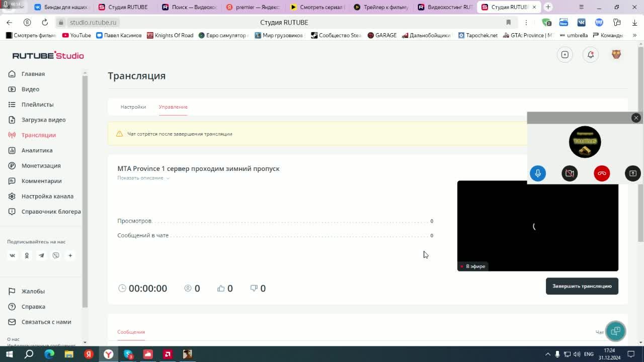Click the likes counter icon
The image size is (644, 362).
pos(221,288)
